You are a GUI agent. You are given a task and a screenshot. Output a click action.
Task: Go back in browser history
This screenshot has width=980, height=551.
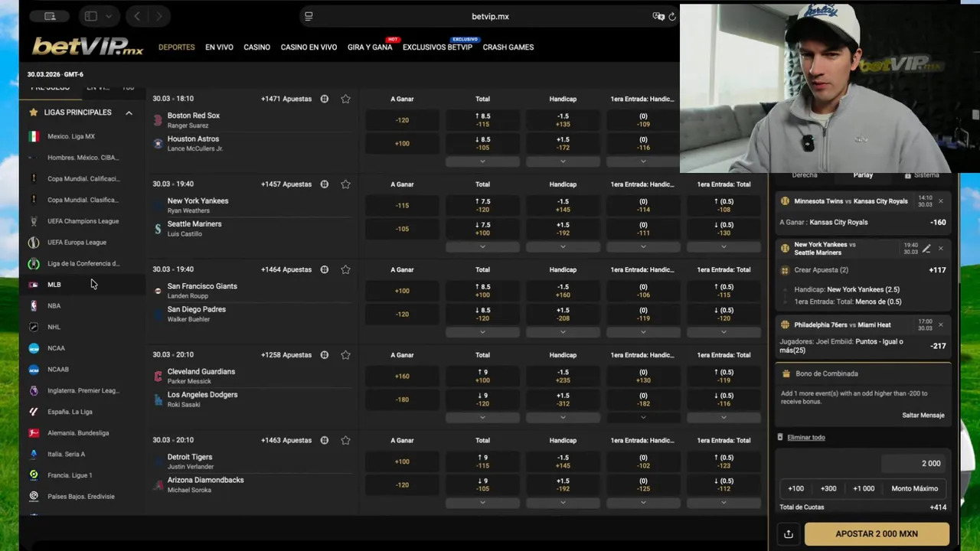pos(137,16)
